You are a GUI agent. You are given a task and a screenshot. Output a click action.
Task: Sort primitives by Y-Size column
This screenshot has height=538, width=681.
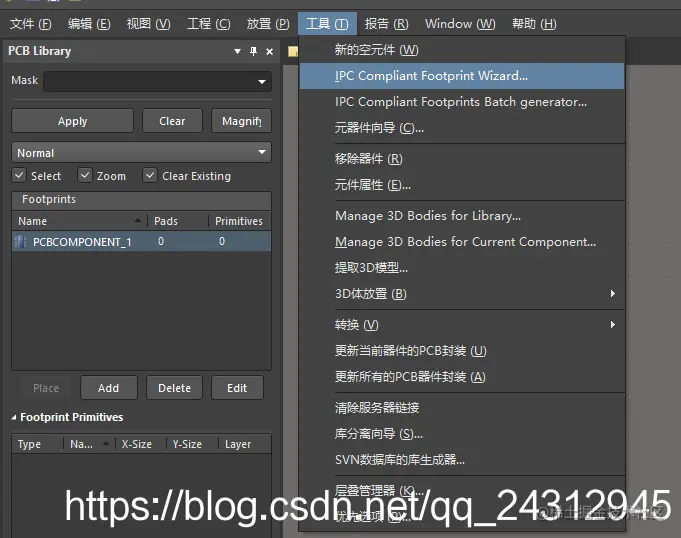pyautogui.click(x=192, y=444)
